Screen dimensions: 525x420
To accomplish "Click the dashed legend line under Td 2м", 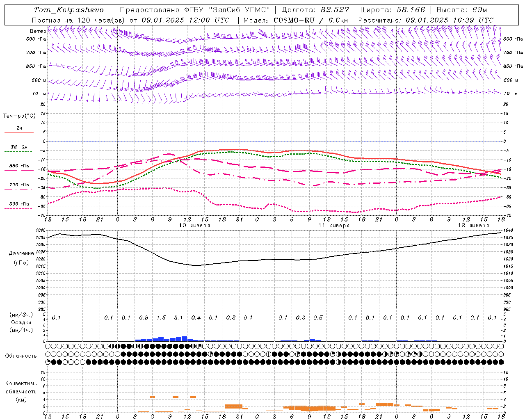I will click(x=18, y=152).
